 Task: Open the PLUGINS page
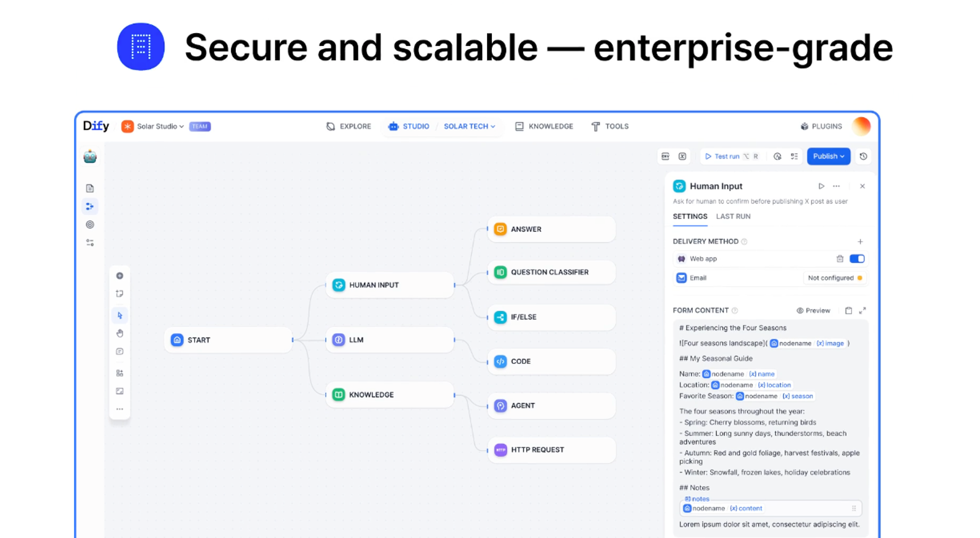[821, 126]
